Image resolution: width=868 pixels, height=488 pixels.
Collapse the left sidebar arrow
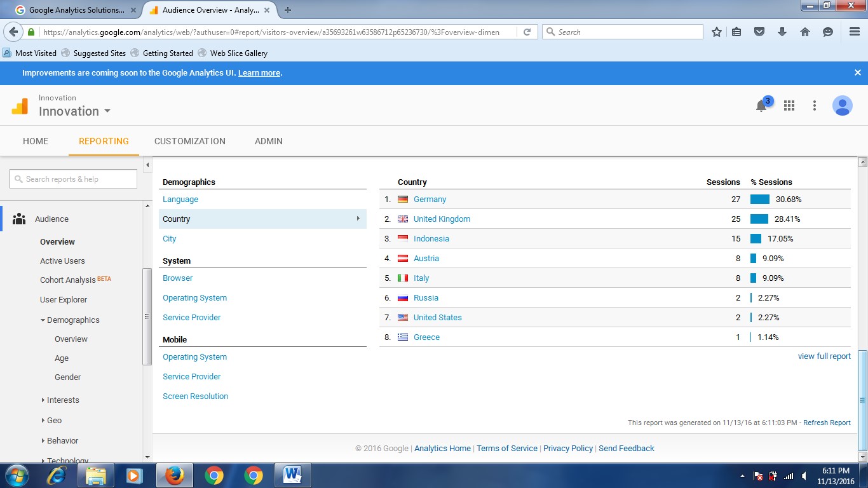pos(147,165)
